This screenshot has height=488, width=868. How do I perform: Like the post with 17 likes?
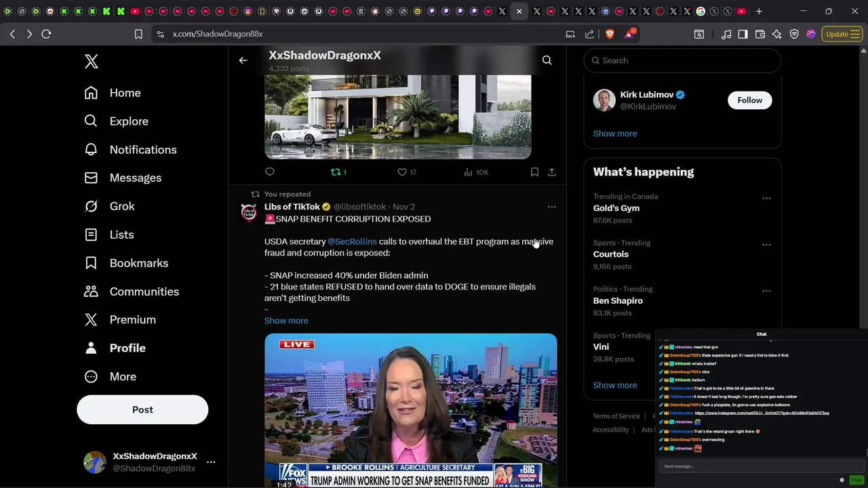click(407, 172)
